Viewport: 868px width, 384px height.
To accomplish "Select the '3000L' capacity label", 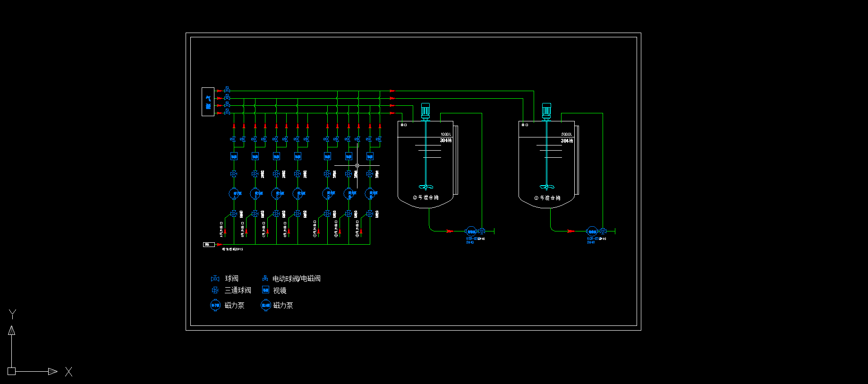I will tap(566, 135).
